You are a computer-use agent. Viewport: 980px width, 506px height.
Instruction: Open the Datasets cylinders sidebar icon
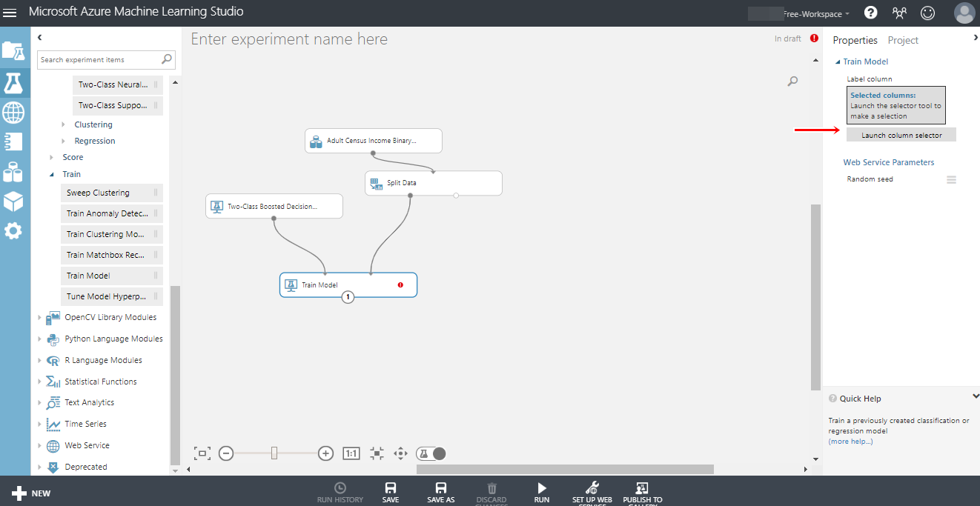pos(13,172)
